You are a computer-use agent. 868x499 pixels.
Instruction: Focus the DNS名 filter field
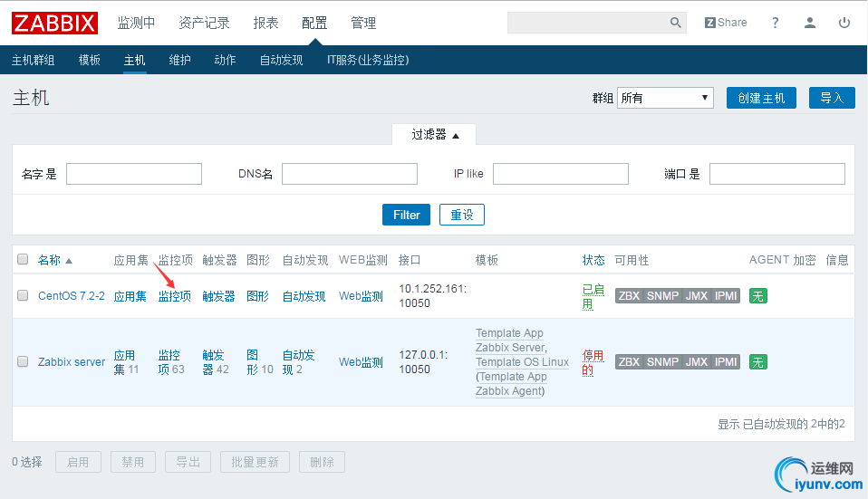350,174
